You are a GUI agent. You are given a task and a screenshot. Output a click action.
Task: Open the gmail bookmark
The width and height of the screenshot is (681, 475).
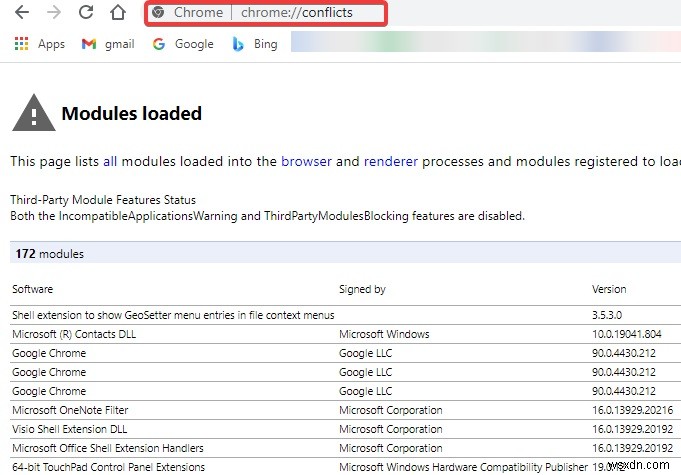(x=108, y=44)
